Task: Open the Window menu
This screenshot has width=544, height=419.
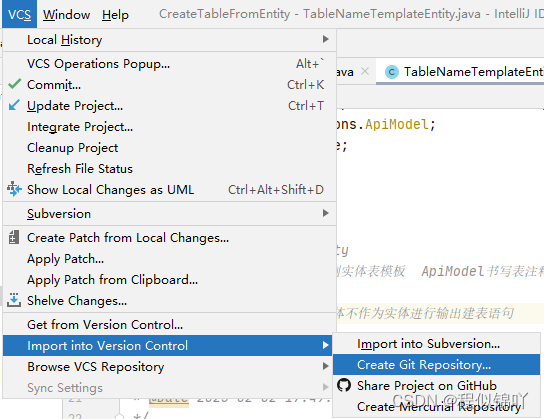Action: click(x=66, y=15)
